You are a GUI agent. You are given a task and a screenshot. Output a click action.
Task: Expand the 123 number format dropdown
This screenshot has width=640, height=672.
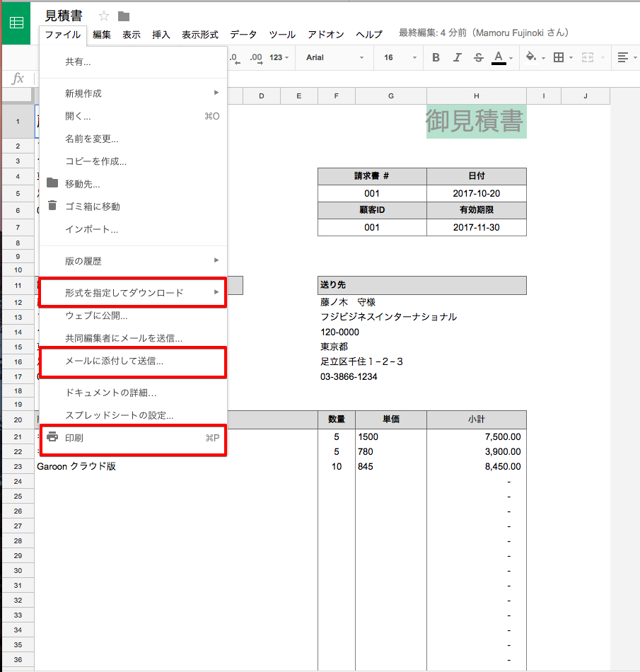pyautogui.click(x=279, y=57)
